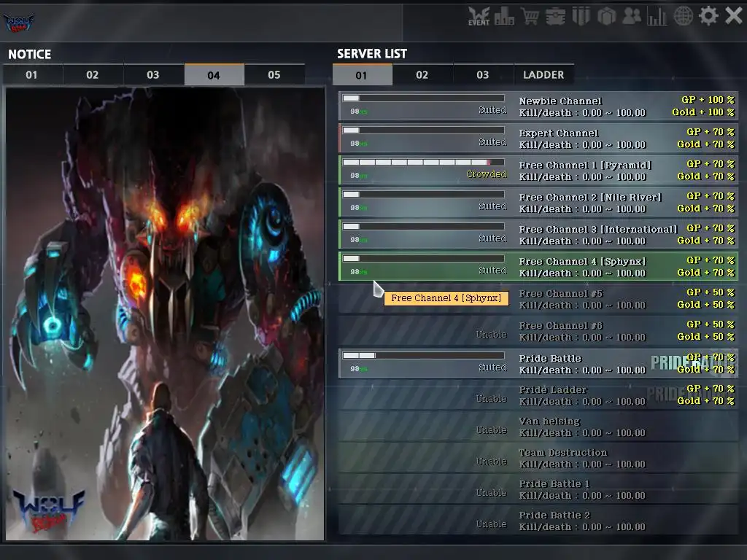Click the 'Crowded' status text
The image size is (747, 560).
point(486,174)
